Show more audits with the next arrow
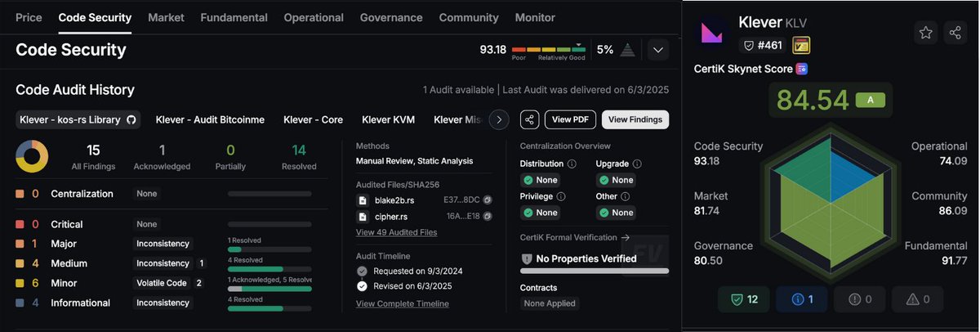This screenshot has height=332, width=980. (499, 120)
